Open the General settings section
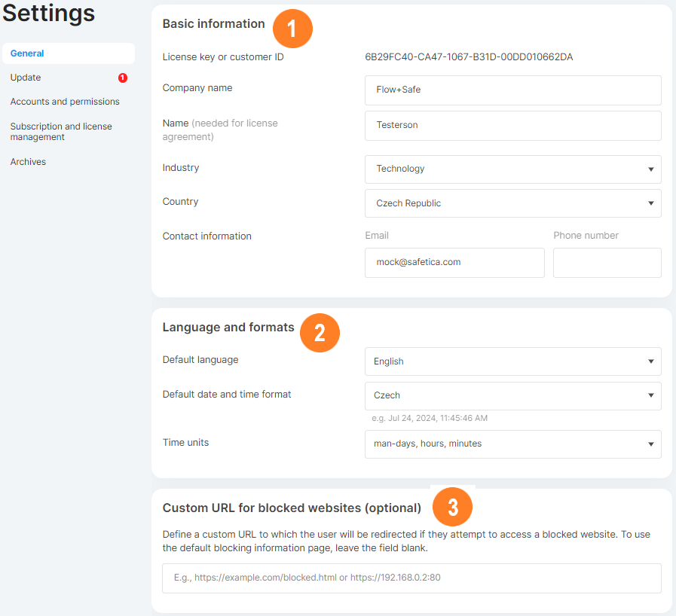 (28, 53)
